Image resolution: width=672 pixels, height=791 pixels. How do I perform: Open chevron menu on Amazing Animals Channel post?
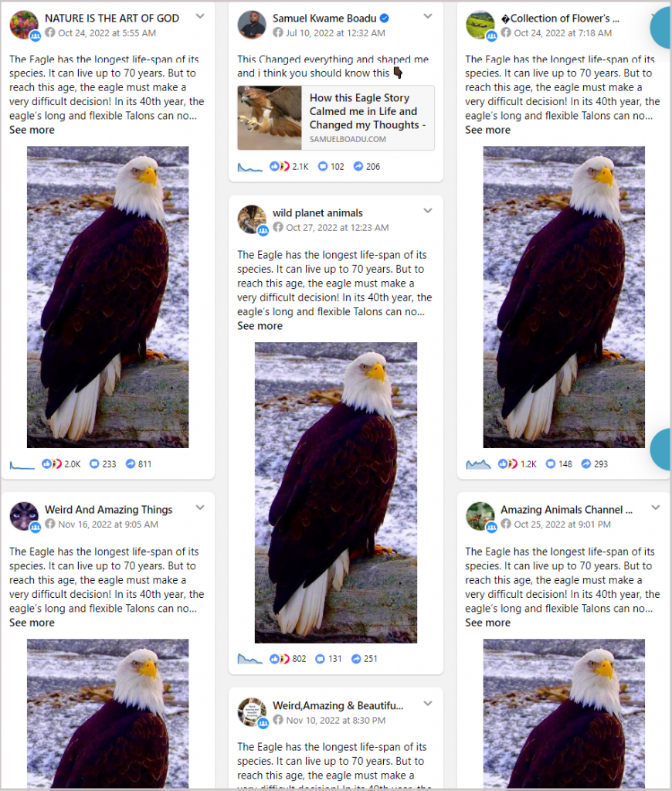pos(656,508)
